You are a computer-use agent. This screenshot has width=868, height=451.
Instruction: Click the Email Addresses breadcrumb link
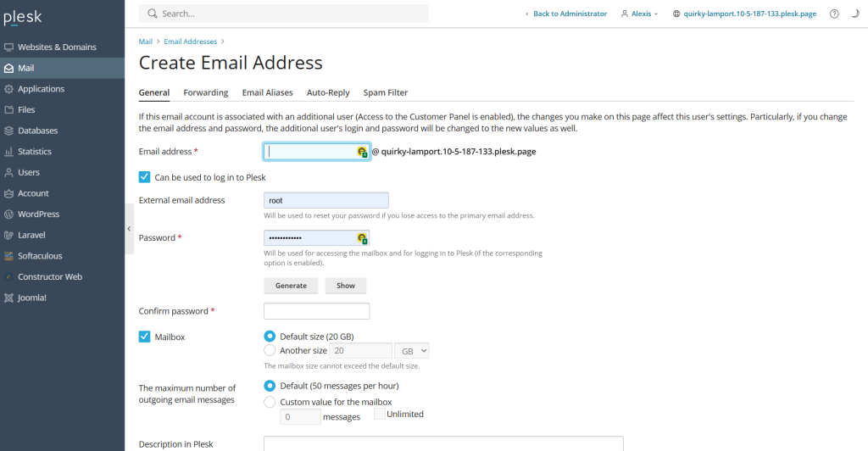[x=191, y=42]
